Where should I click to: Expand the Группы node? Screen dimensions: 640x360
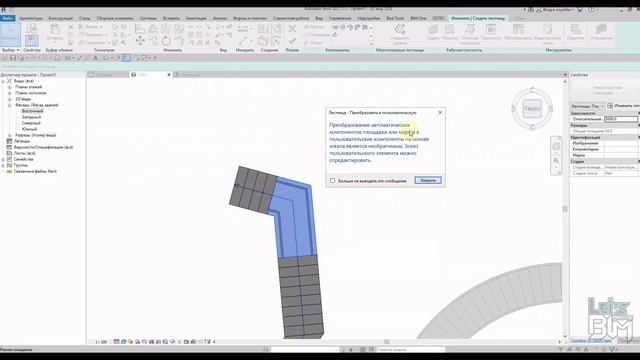[3, 166]
